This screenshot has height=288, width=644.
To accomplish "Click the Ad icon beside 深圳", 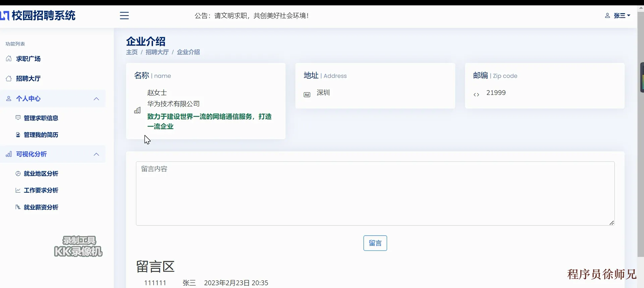I will [307, 95].
